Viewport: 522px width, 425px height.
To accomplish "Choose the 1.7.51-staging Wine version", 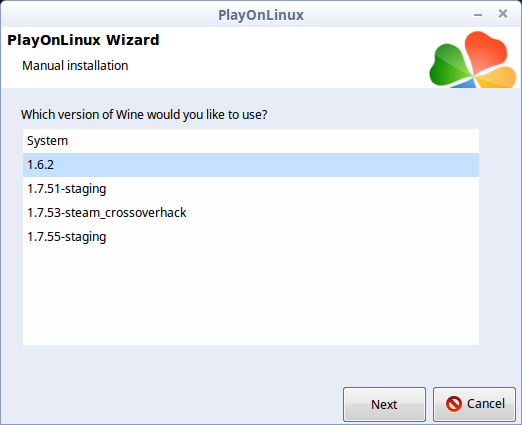I will [x=251, y=189].
